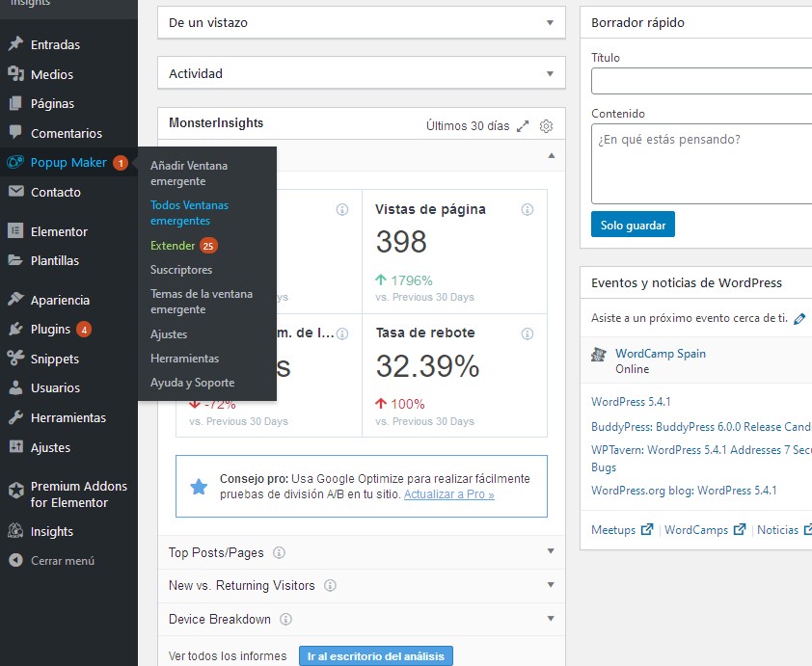Click the 32.39% bounce rate value

point(428,366)
